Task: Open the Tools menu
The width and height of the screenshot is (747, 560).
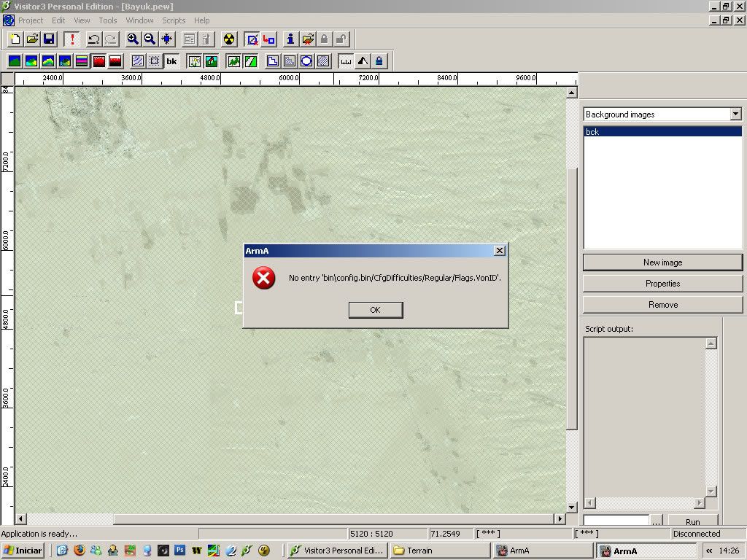Action: click(108, 20)
